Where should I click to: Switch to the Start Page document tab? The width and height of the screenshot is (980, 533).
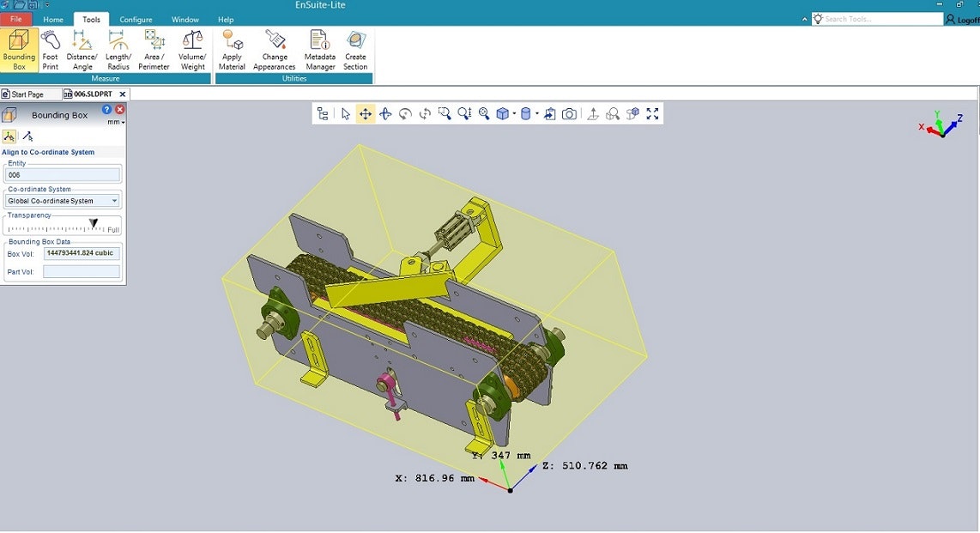29,94
